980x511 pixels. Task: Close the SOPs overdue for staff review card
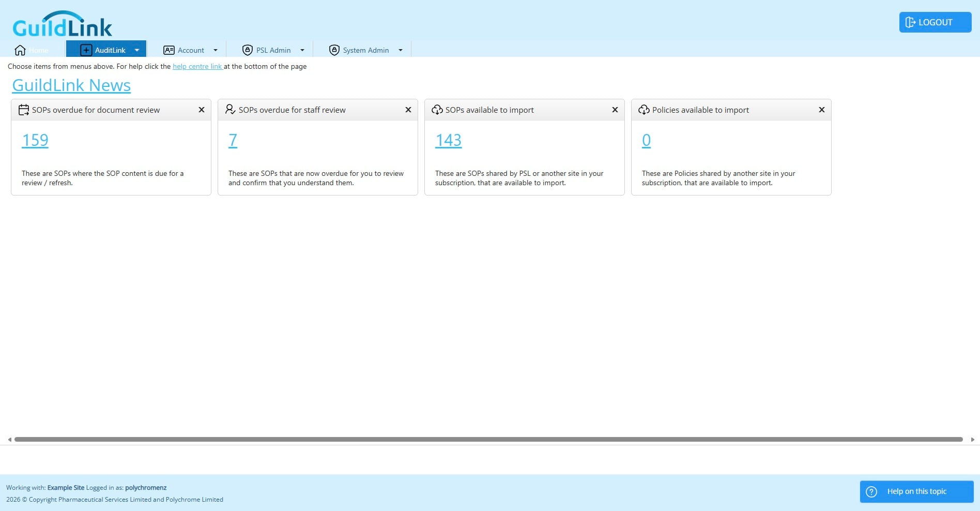(408, 110)
